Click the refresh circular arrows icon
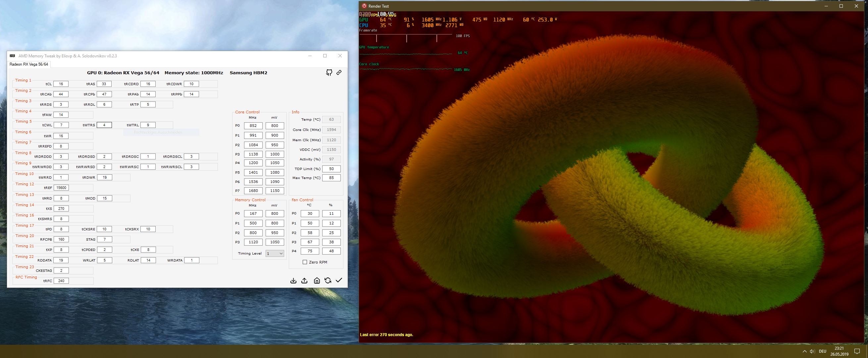The image size is (868, 358). pos(328,281)
